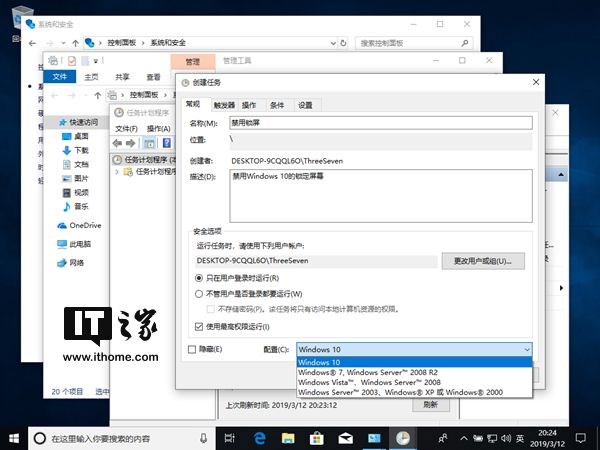Click the 更改用户或组 button
600x450 pixels.
pyautogui.click(x=483, y=261)
